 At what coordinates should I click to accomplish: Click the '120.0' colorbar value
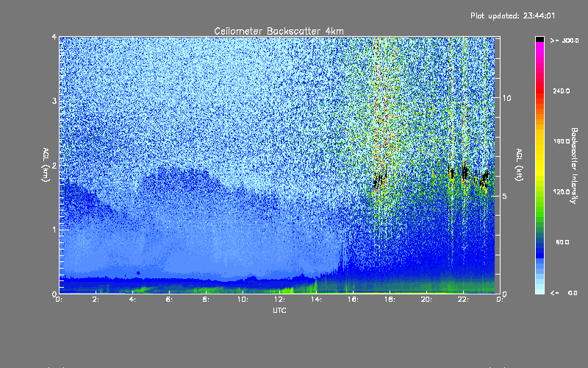(562, 191)
